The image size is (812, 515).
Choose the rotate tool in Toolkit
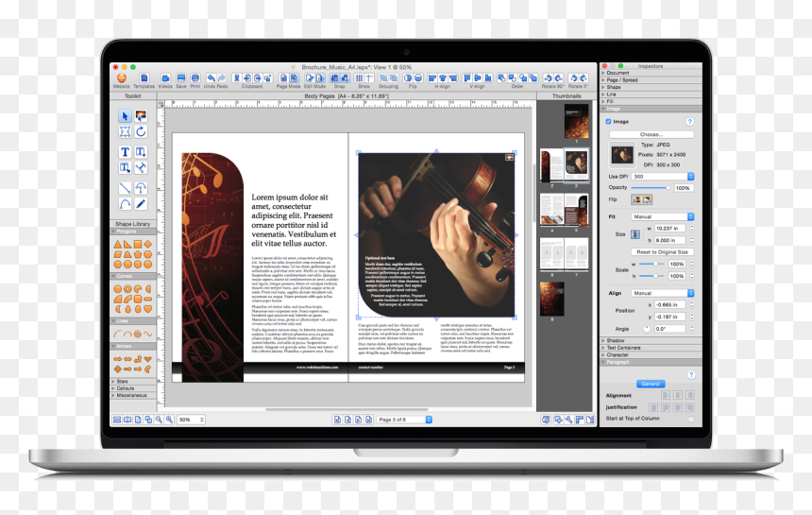coord(141,132)
